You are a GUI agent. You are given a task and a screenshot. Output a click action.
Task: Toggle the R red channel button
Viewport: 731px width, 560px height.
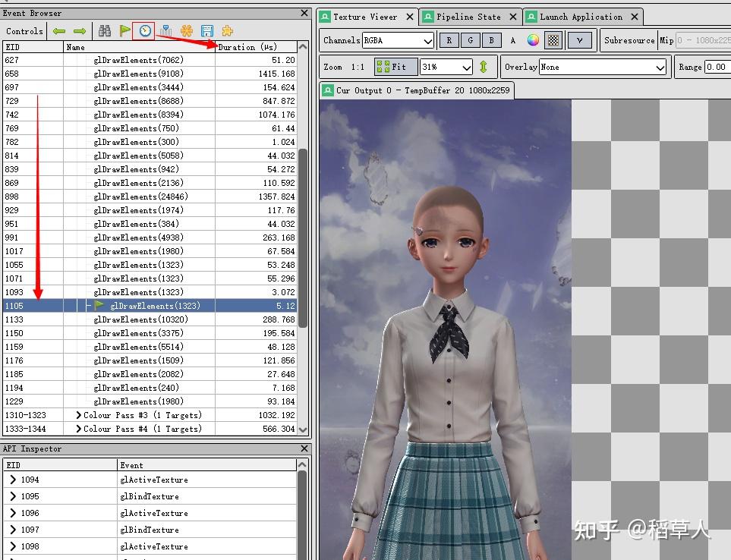click(x=449, y=41)
